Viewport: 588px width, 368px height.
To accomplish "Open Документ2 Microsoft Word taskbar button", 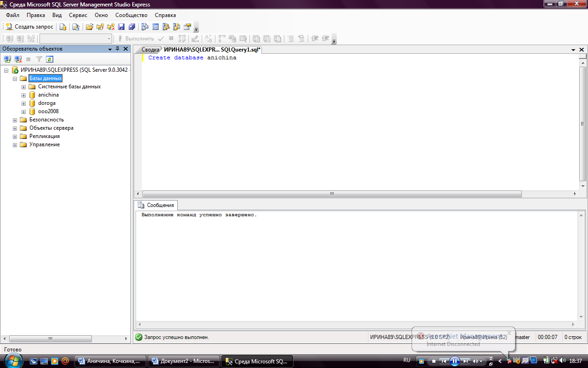I will 184,361.
